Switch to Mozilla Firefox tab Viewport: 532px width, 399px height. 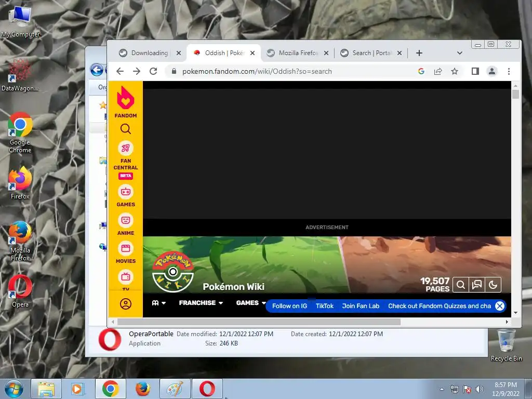tap(298, 53)
